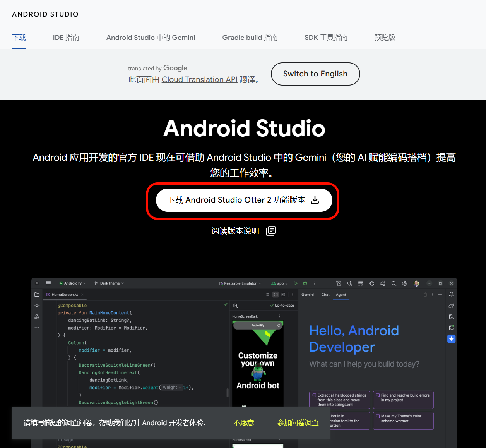Click the Notifications bell icon
The image size is (486, 448).
pos(451,295)
